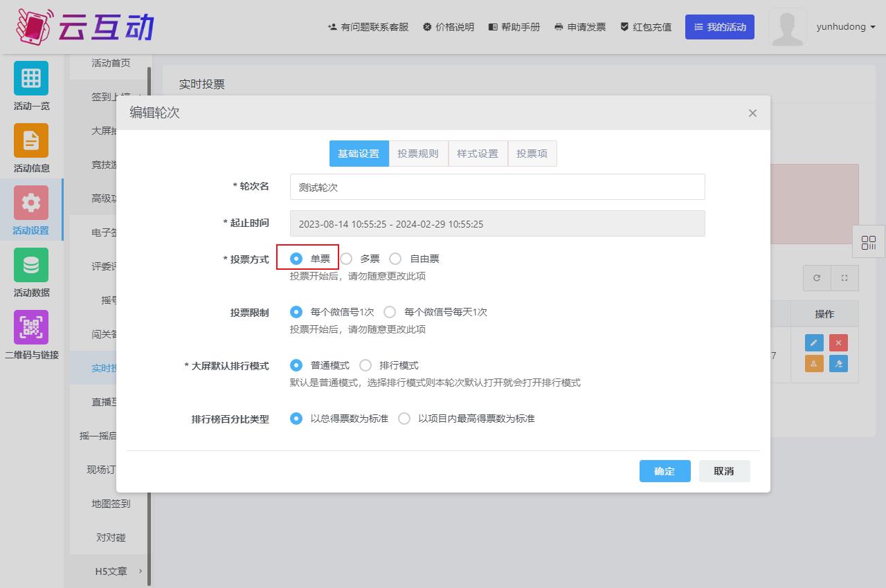Click the 轮次名 input field
The width and height of the screenshot is (886, 588).
(497, 187)
